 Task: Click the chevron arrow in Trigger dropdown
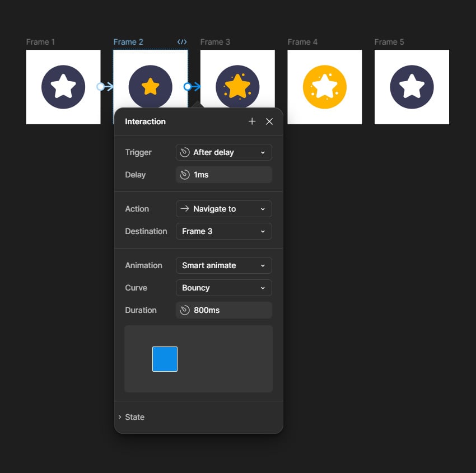coord(263,153)
